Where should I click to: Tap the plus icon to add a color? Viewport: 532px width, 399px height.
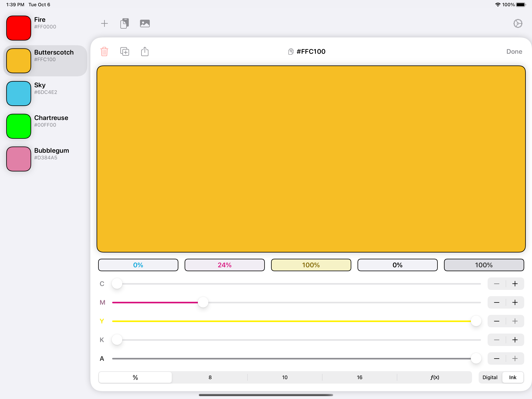pyautogui.click(x=104, y=23)
